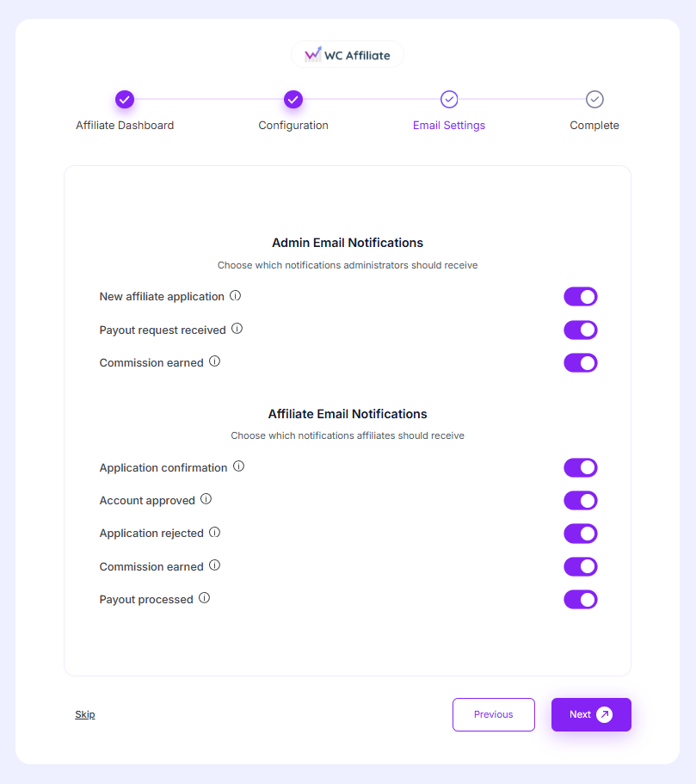This screenshot has height=784, width=696.
Task: Disable Account approved email toggle
Action: 580,500
